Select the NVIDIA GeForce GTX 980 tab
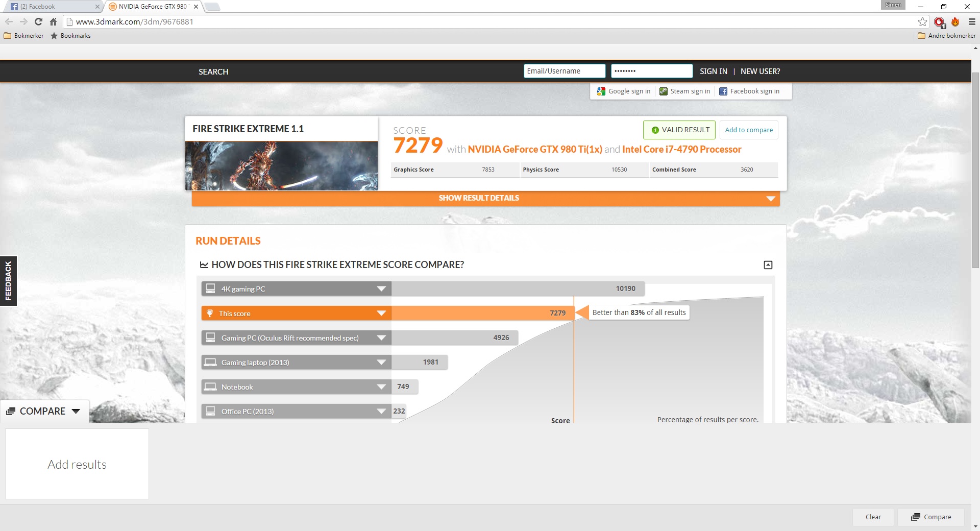The width and height of the screenshot is (980, 531). point(153,7)
